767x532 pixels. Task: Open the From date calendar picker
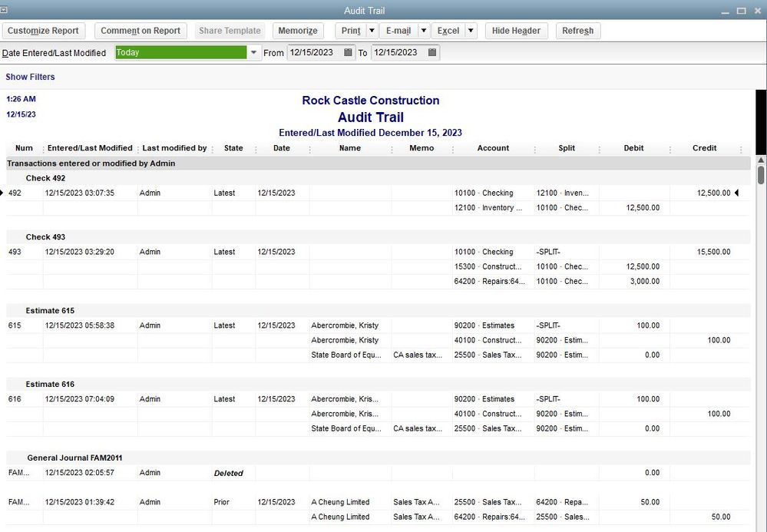tap(348, 53)
